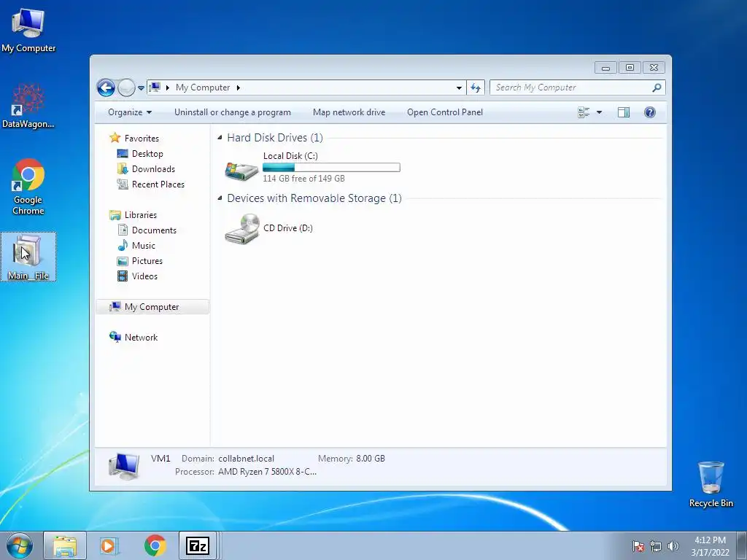Select Network in the navigation pane
Image resolution: width=747 pixels, height=560 pixels.
(x=141, y=337)
